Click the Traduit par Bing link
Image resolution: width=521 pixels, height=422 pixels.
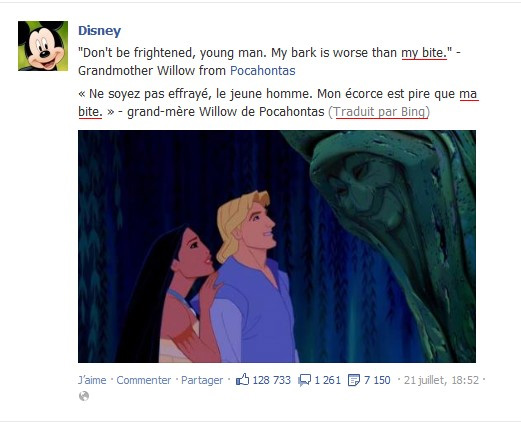pyautogui.click(x=379, y=112)
